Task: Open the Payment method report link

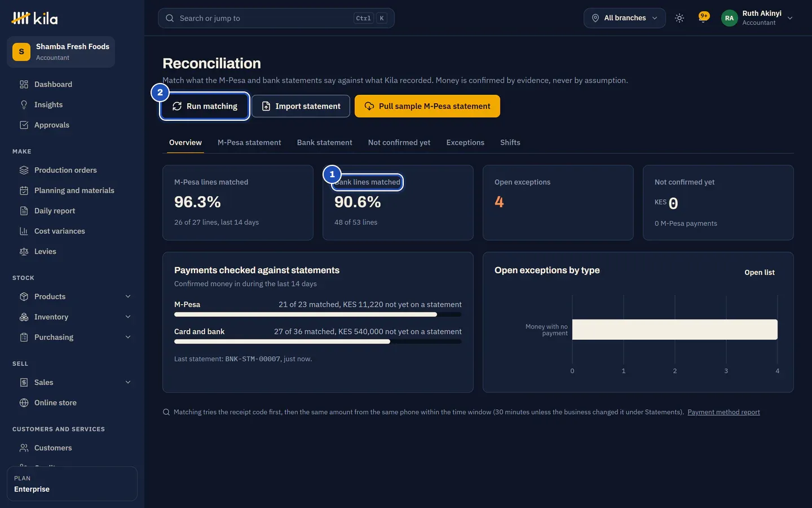Action: (723, 412)
